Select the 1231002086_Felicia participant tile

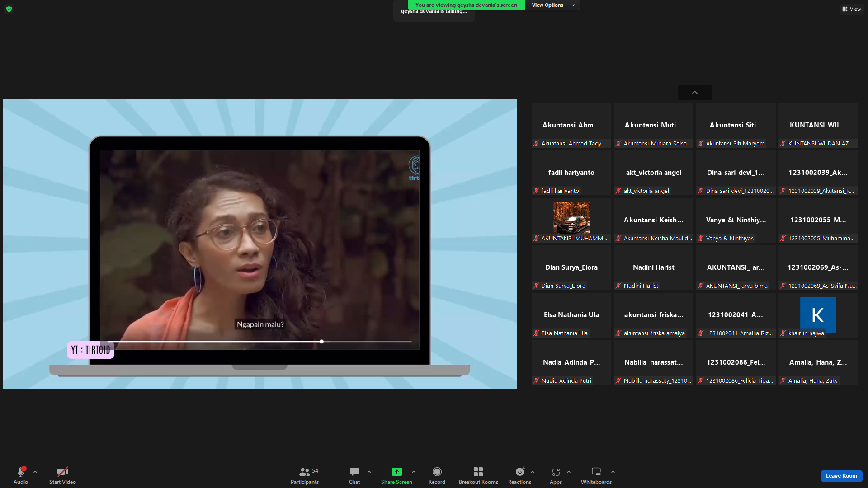pos(736,362)
